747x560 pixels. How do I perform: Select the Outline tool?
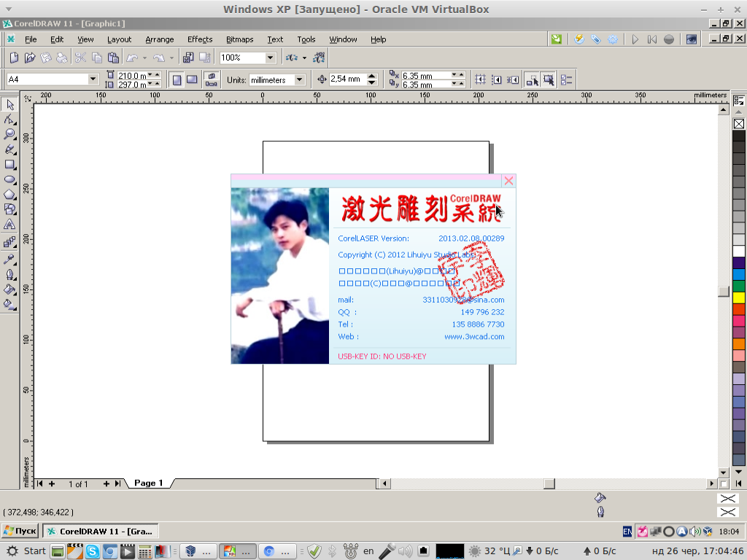click(x=9, y=274)
